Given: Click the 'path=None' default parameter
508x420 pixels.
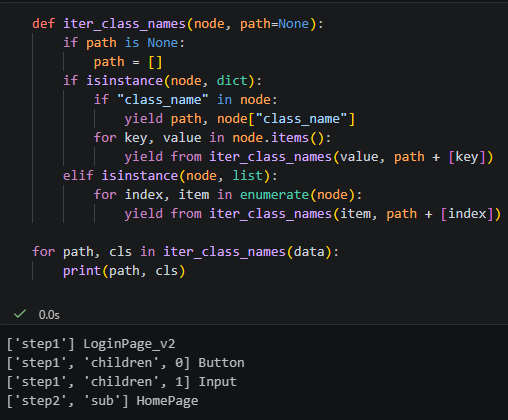Looking at the screenshot, I should [274, 24].
